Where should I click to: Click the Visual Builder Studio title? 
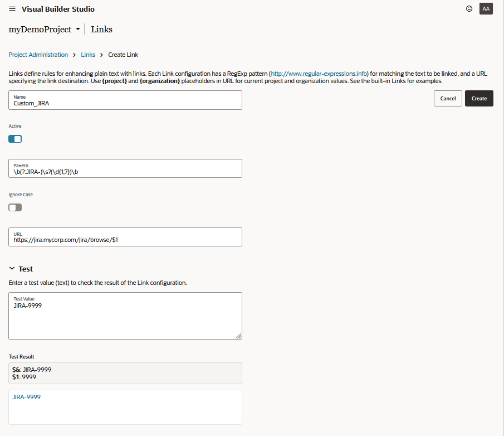click(x=58, y=9)
